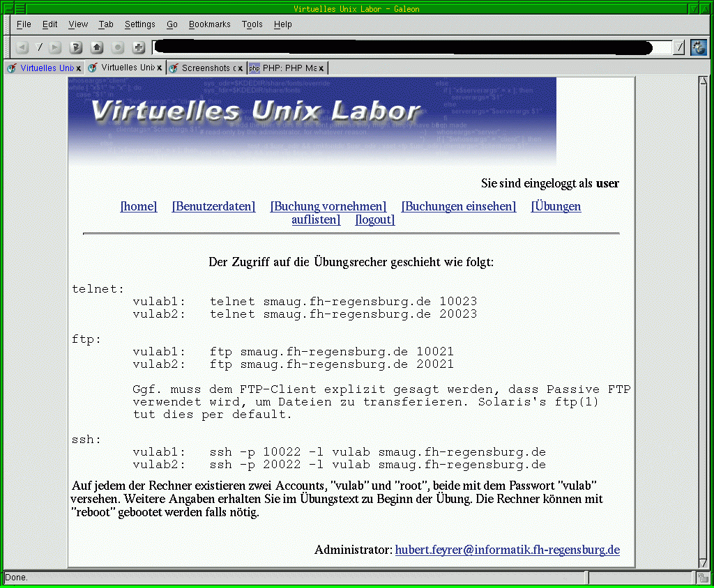This screenshot has height=588, width=714.
Task: Click the titlebar up-triangle maximize button
Action: pyautogui.click(x=705, y=8)
